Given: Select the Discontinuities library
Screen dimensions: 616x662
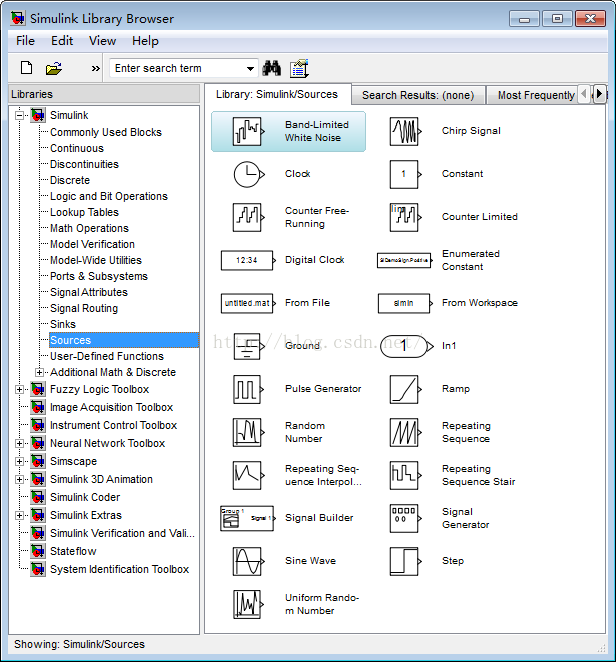Looking at the screenshot, I should (x=84, y=164).
